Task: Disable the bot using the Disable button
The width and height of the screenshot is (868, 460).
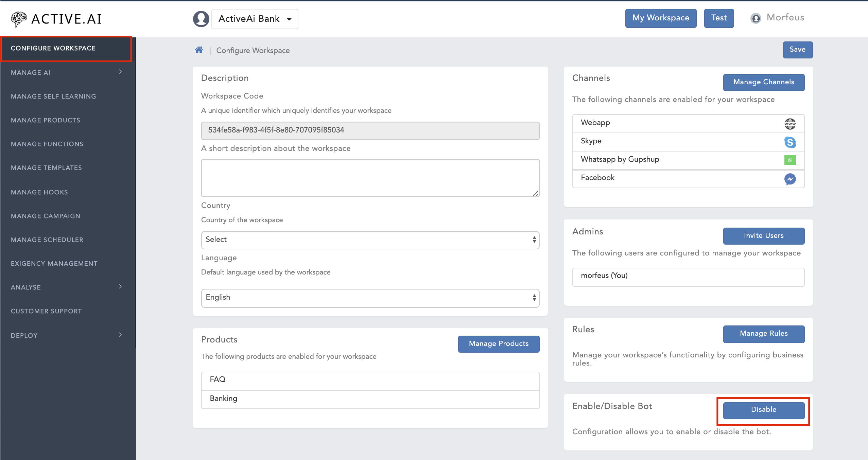Action: (x=764, y=409)
